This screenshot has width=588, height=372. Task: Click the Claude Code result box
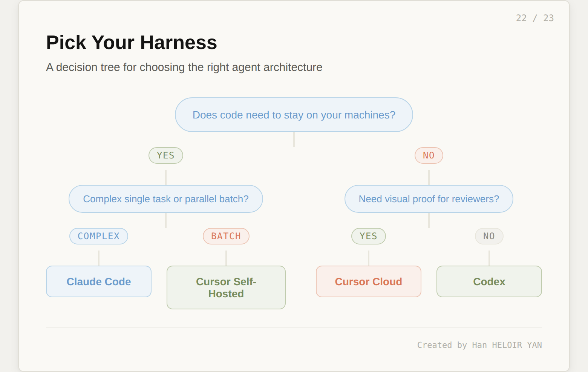pos(99,281)
